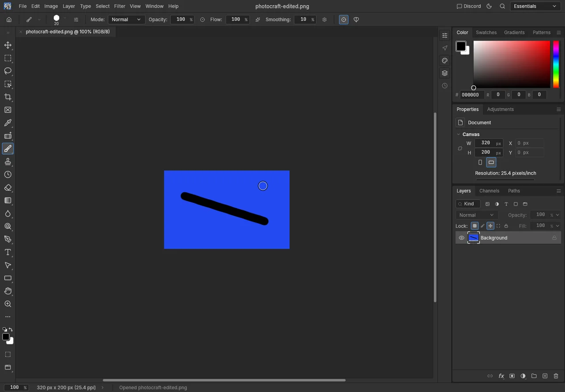Select the Hand tool

(8, 291)
